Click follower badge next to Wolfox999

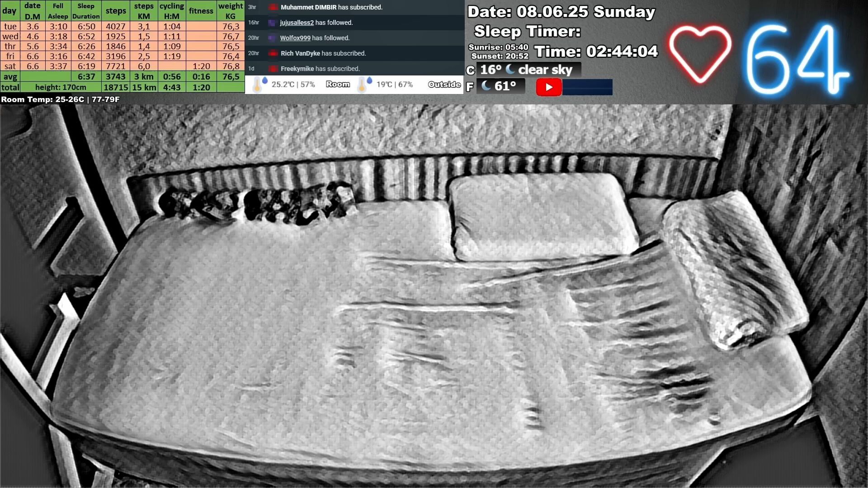tap(272, 38)
